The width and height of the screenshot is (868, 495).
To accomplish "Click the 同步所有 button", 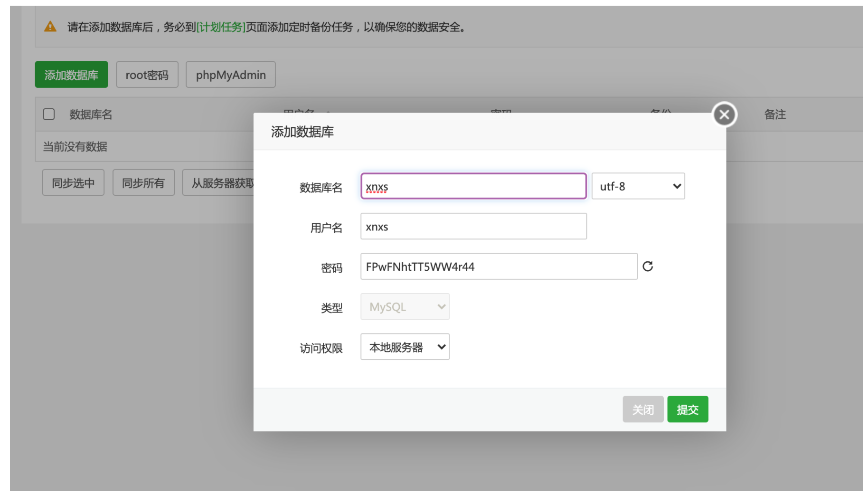I will tap(143, 182).
